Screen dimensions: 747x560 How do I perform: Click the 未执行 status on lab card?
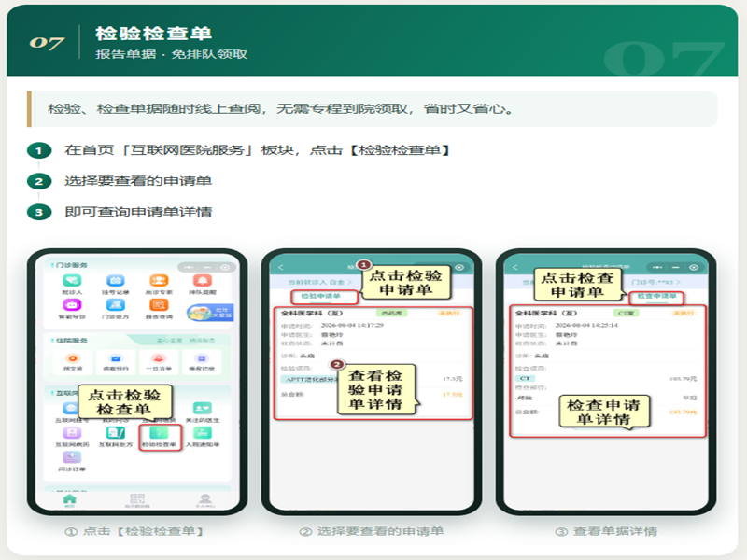point(449,313)
